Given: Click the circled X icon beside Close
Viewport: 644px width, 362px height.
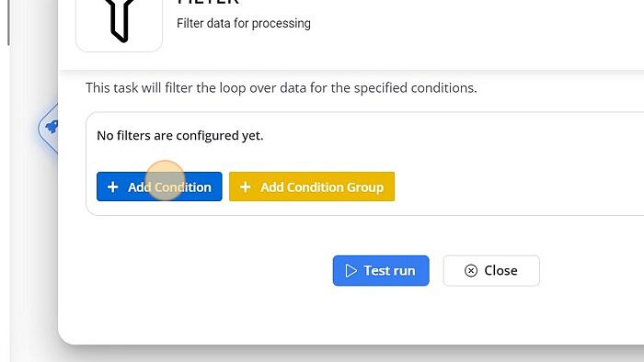Looking at the screenshot, I should (471, 270).
